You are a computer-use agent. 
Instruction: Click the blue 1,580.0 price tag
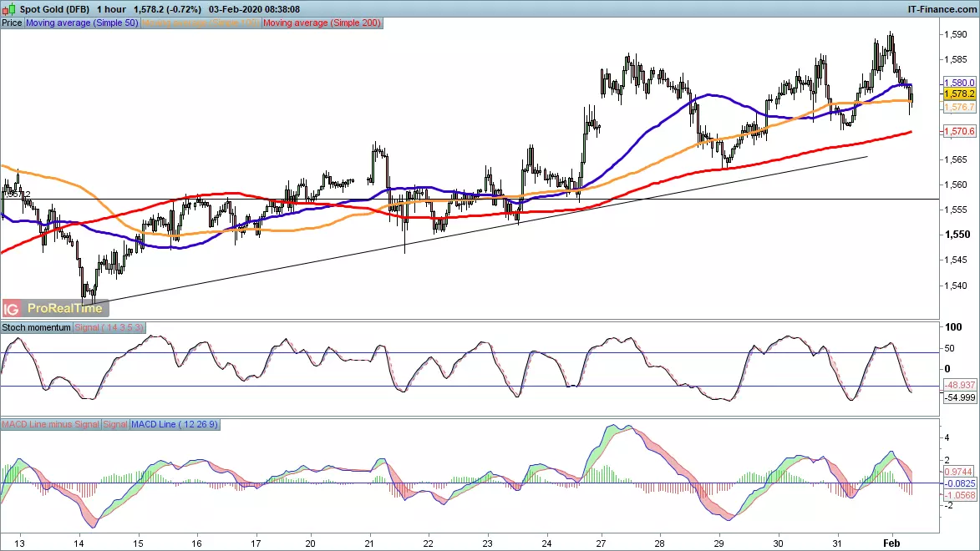(959, 83)
